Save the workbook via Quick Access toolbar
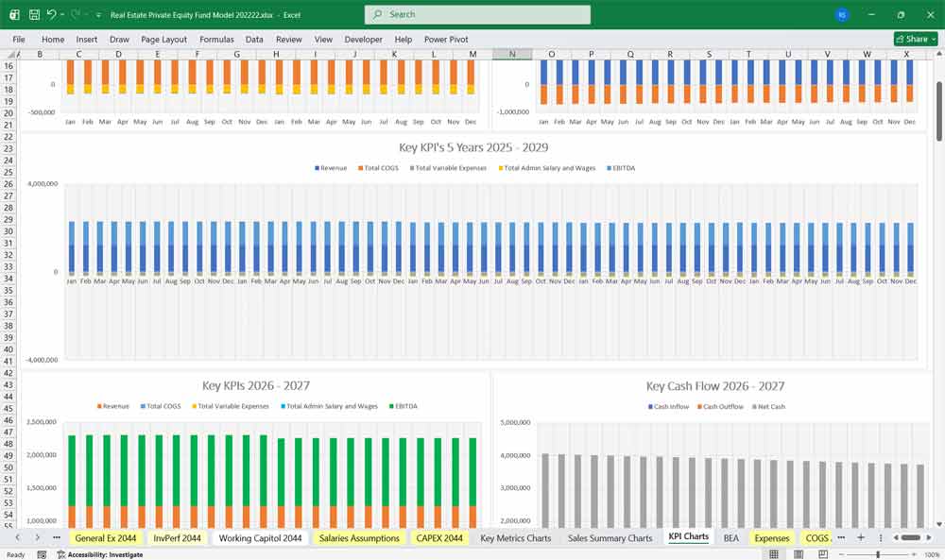945x560 pixels. pos(34,15)
